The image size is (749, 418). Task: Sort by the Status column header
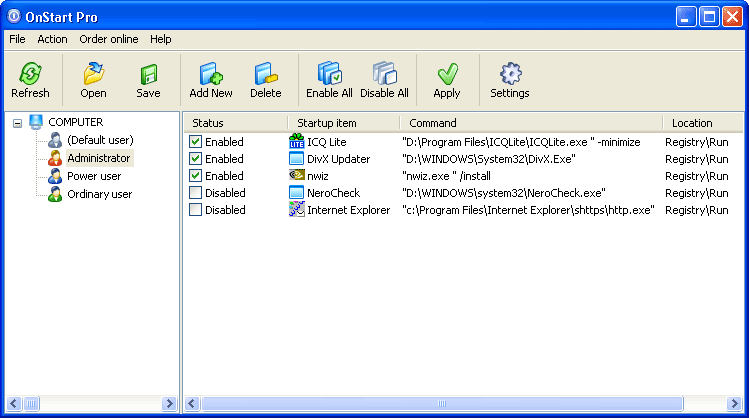tap(236, 123)
